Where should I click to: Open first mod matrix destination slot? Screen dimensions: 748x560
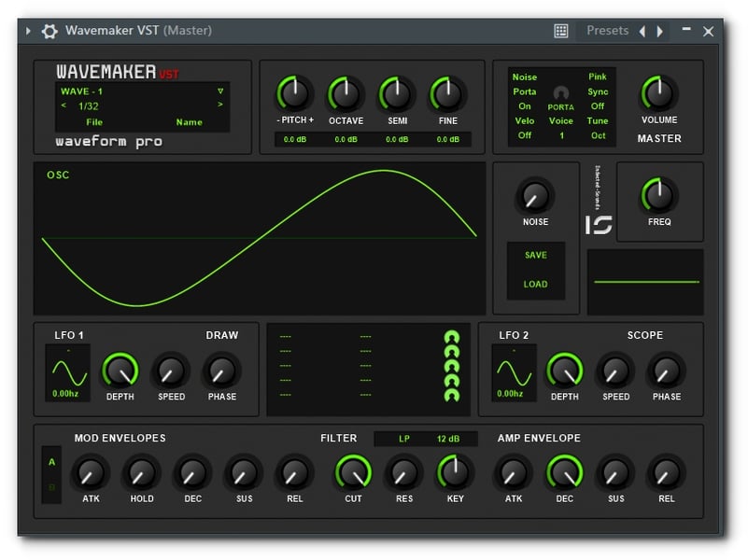(x=365, y=337)
